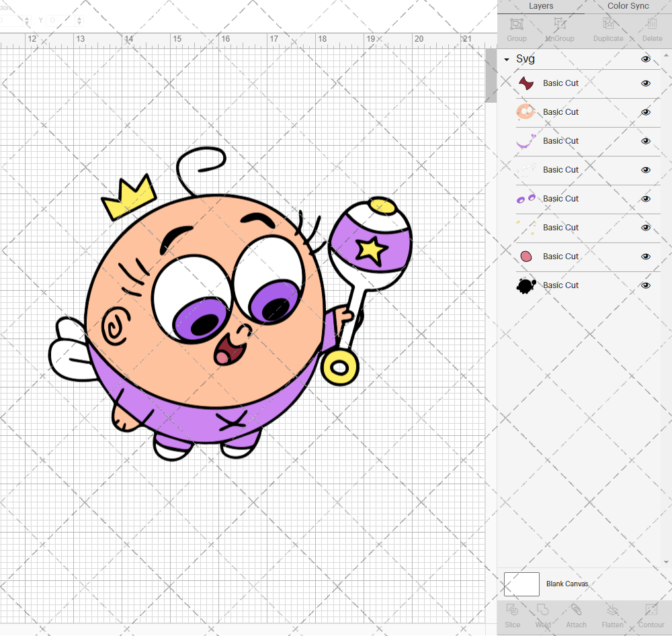672x636 pixels.
Task: Click the Blank Canvas label
Action: pyautogui.click(x=567, y=584)
